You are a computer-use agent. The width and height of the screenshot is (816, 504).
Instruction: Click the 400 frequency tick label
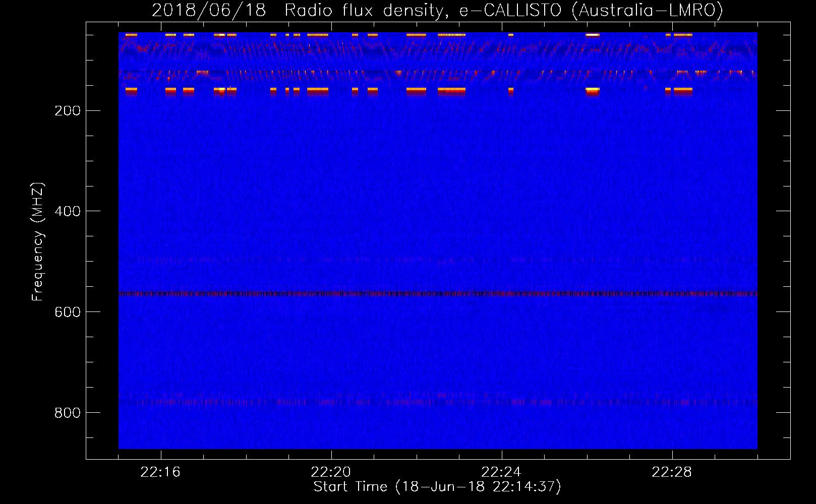[x=68, y=212]
